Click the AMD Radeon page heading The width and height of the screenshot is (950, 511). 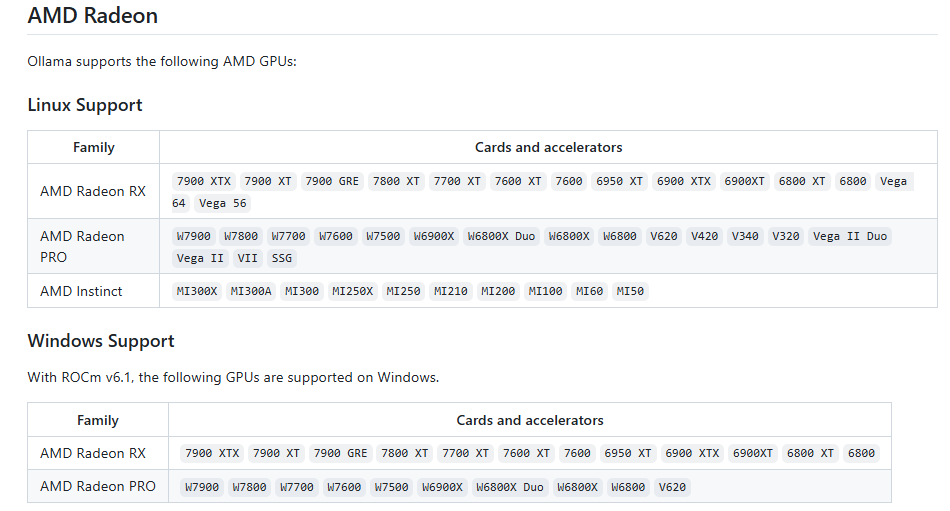click(93, 16)
